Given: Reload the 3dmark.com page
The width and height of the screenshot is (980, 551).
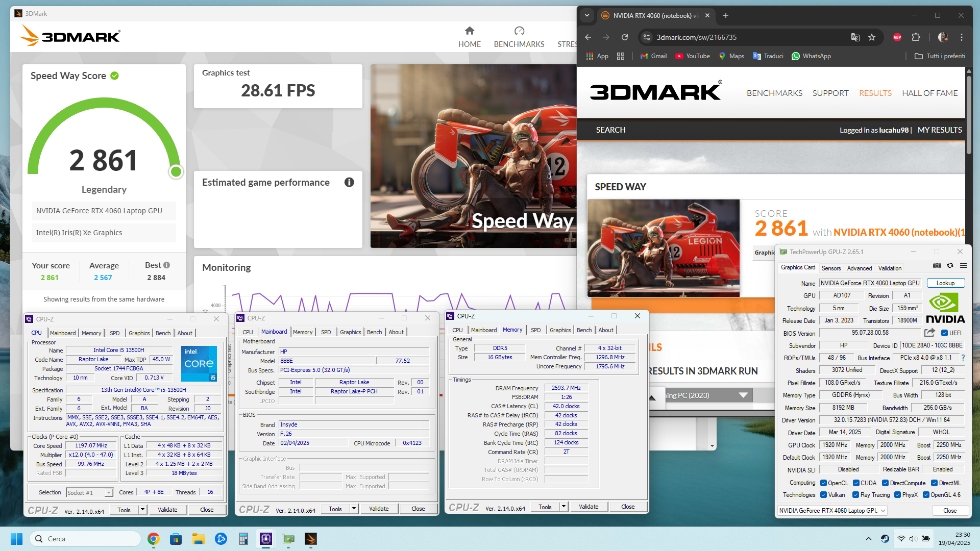Looking at the screenshot, I should click(x=625, y=37).
